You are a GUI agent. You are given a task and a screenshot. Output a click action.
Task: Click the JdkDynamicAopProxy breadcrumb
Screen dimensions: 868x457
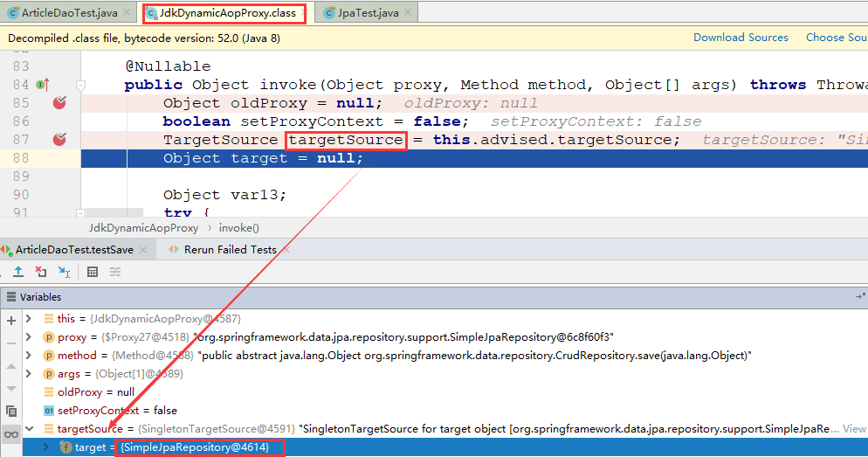click(x=143, y=228)
